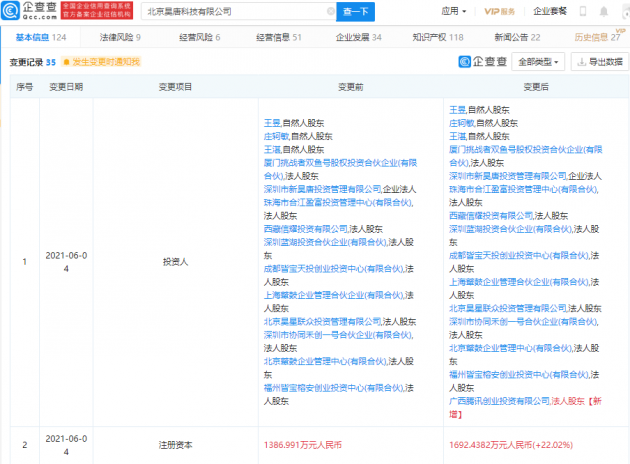Click the search box with 北京昊唐科技有限公司
Viewport: 630px width, 464px height.
[238, 11]
